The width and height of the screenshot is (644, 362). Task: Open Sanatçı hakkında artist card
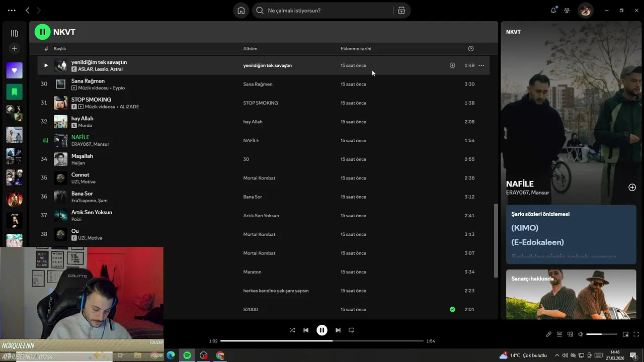[571, 295]
